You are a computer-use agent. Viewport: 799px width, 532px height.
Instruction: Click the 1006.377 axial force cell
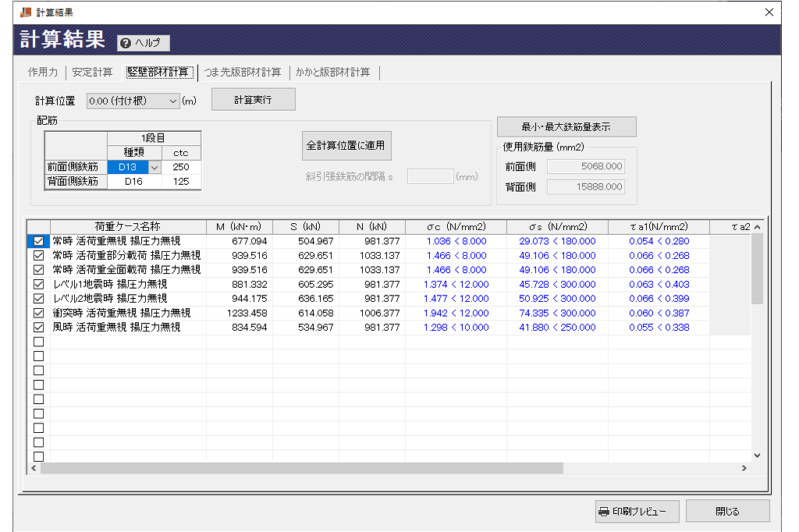372,313
